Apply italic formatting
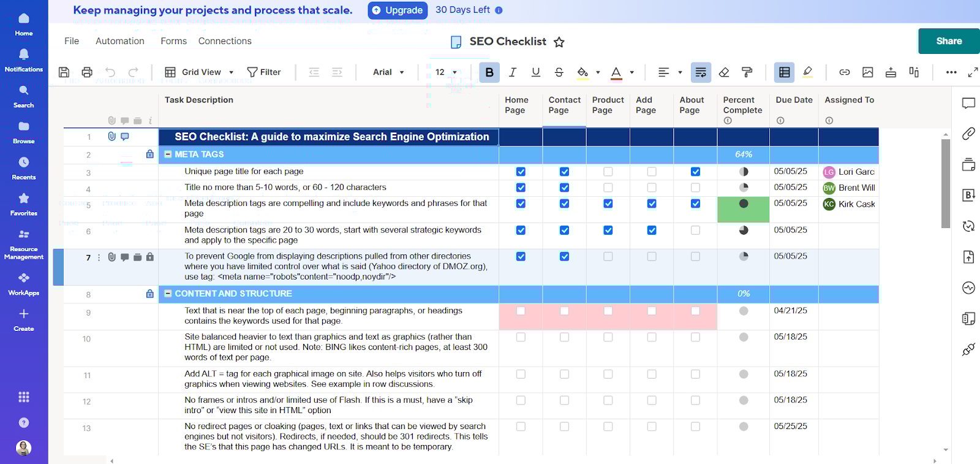 tap(513, 72)
